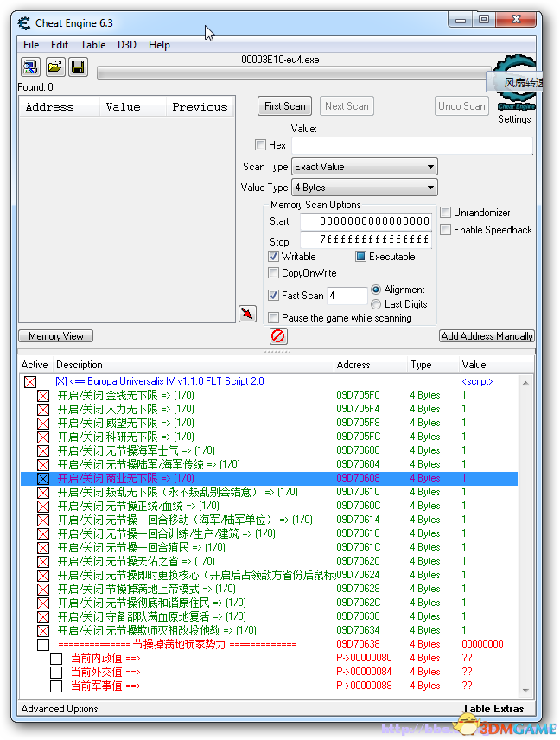Click the <script> value cell
Viewport: 560px width, 740px height.
[477, 381]
